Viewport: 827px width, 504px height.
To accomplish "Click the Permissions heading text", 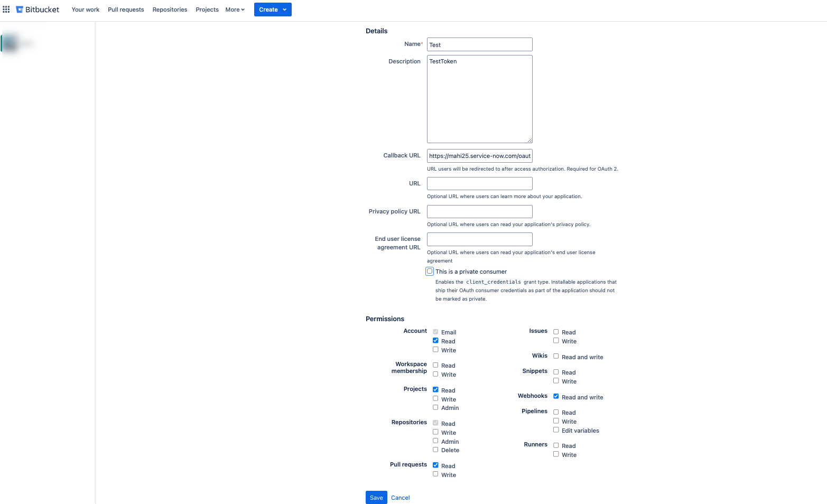I will pos(385,319).
